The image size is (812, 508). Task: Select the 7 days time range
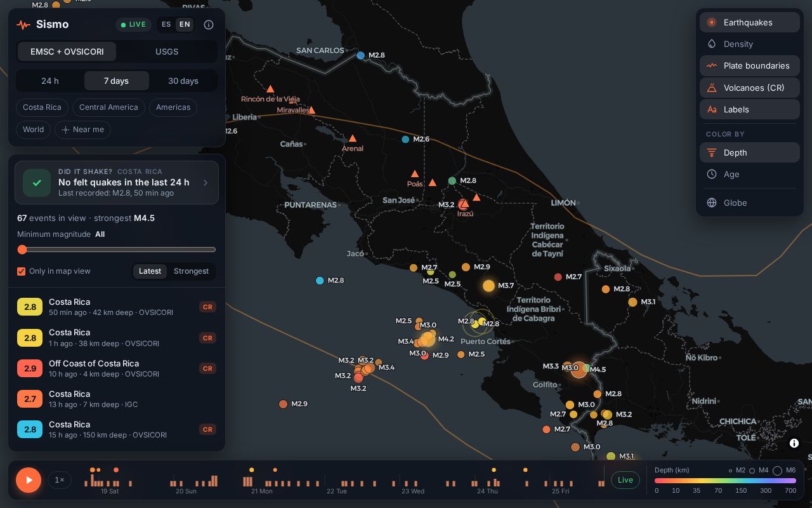[x=116, y=81]
